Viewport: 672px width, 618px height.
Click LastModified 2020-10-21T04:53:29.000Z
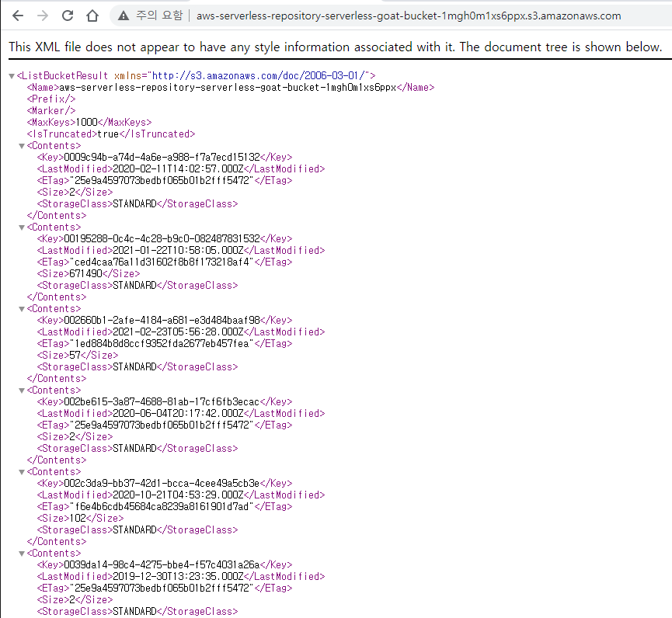point(178,495)
